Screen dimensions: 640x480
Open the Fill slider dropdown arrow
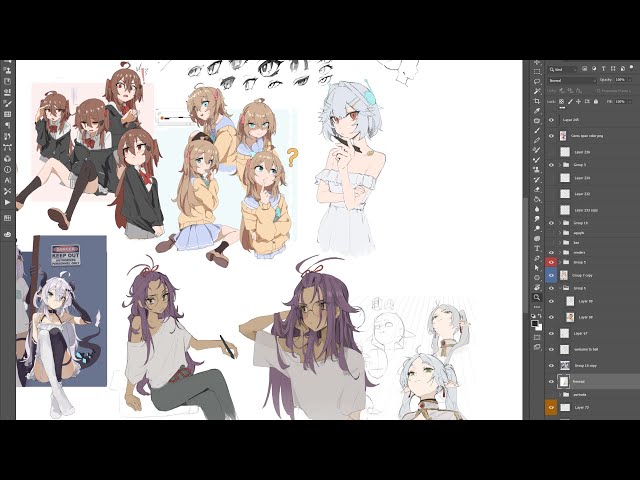(x=630, y=101)
